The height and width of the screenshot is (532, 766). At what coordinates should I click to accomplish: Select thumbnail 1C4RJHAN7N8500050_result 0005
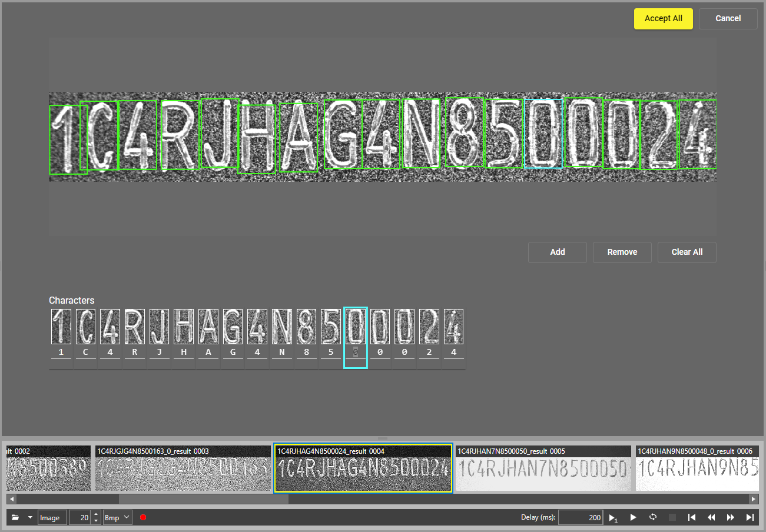click(542, 468)
